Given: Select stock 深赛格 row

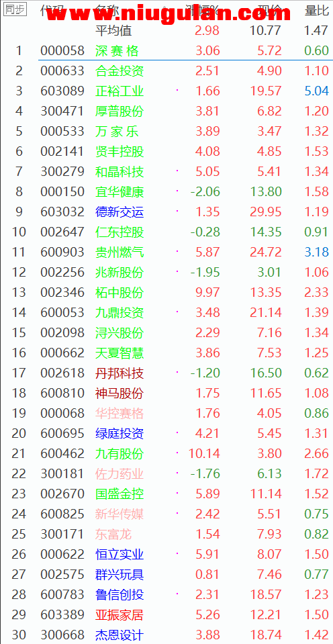Looking at the screenshot, I should [x=166, y=50].
